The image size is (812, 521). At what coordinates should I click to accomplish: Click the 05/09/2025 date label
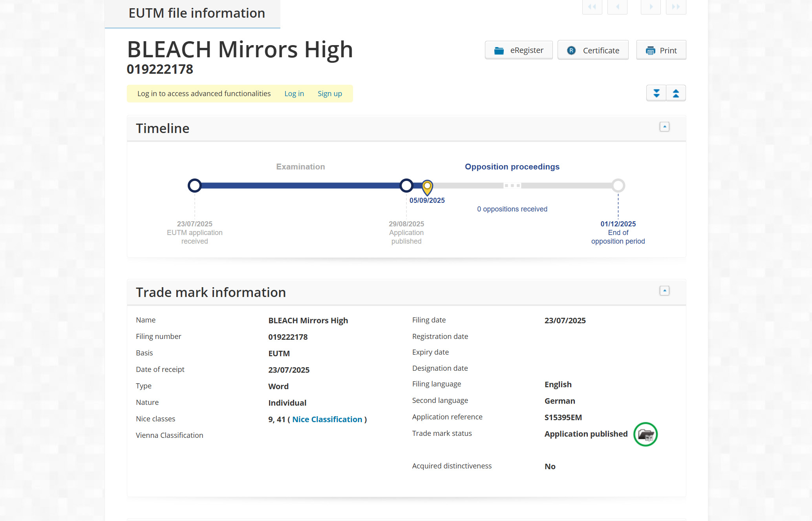427,200
